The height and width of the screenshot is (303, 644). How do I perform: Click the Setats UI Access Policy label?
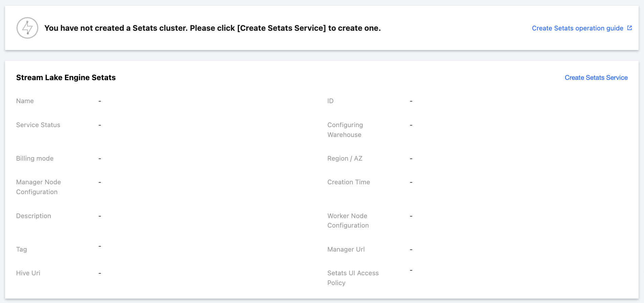[x=353, y=278]
